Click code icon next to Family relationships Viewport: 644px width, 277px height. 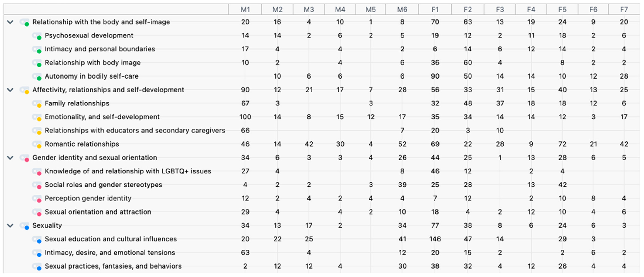[x=37, y=104]
